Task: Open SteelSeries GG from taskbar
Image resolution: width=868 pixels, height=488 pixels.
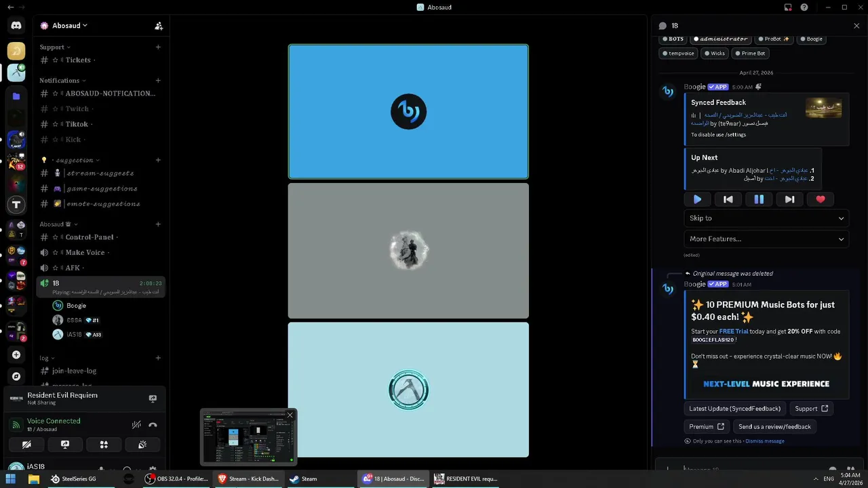Action: tap(73, 479)
